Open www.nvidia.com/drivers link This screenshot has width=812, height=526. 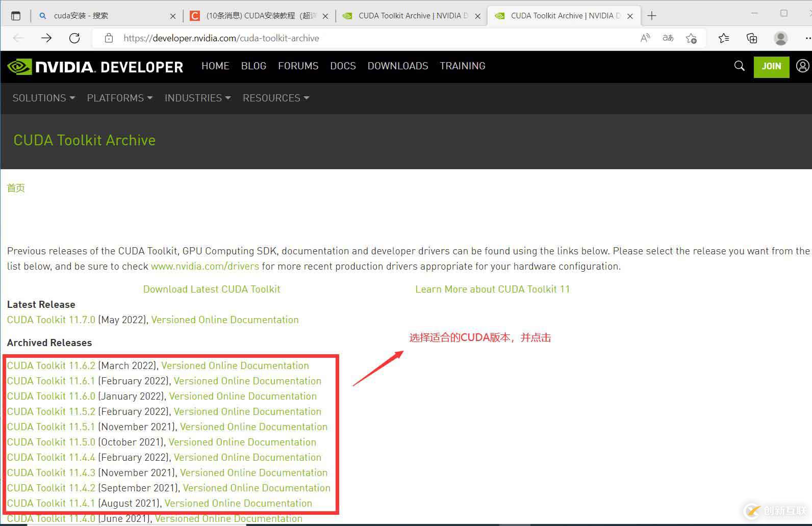(205, 266)
